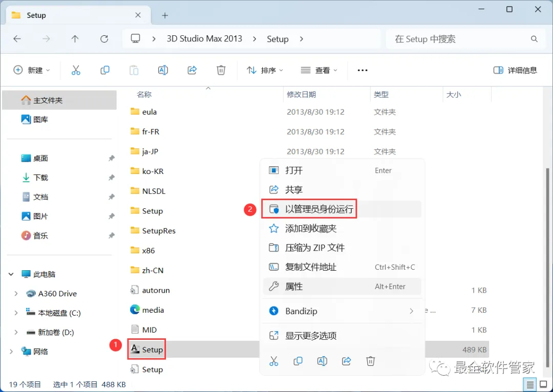Click the Setup breadcrumb in the address bar
Viewport: 553px width, 392px height.
(x=278, y=39)
